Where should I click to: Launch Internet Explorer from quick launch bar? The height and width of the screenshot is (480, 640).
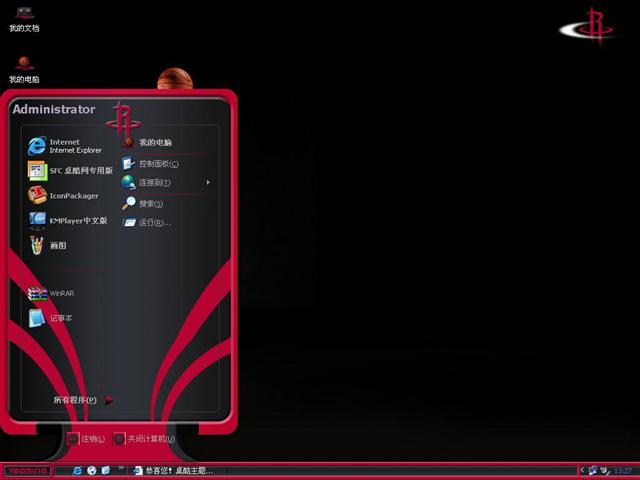(x=77, y=471)
